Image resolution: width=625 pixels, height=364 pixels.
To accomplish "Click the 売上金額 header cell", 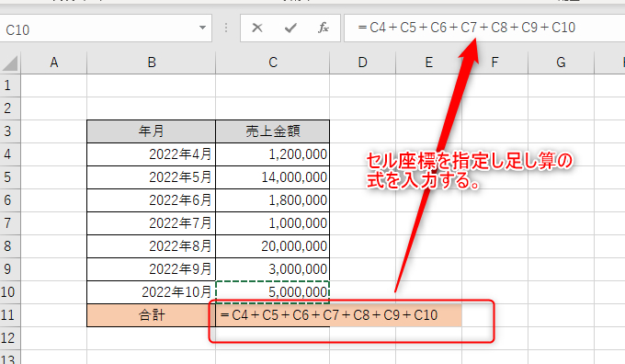I will pos(273,131).
